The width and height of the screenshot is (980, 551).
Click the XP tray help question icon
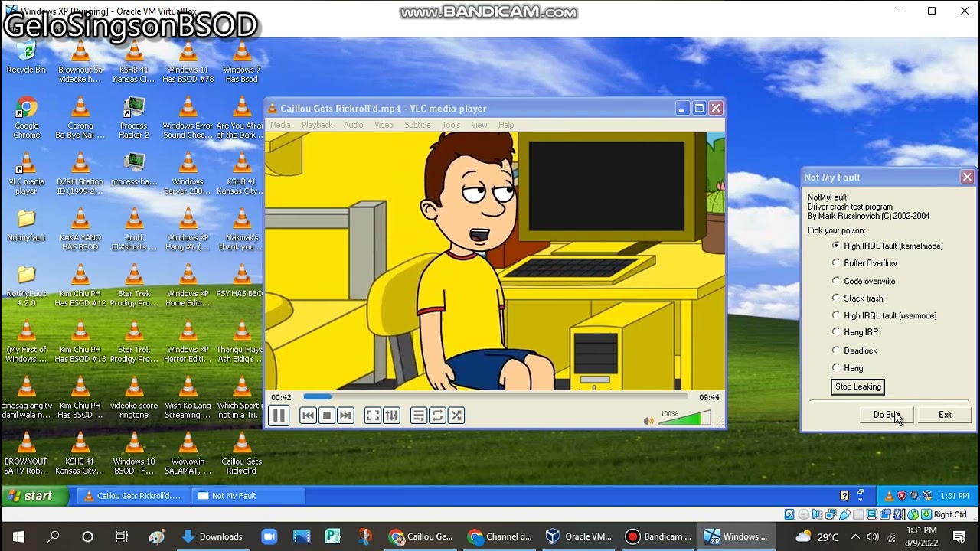[844, 496]
